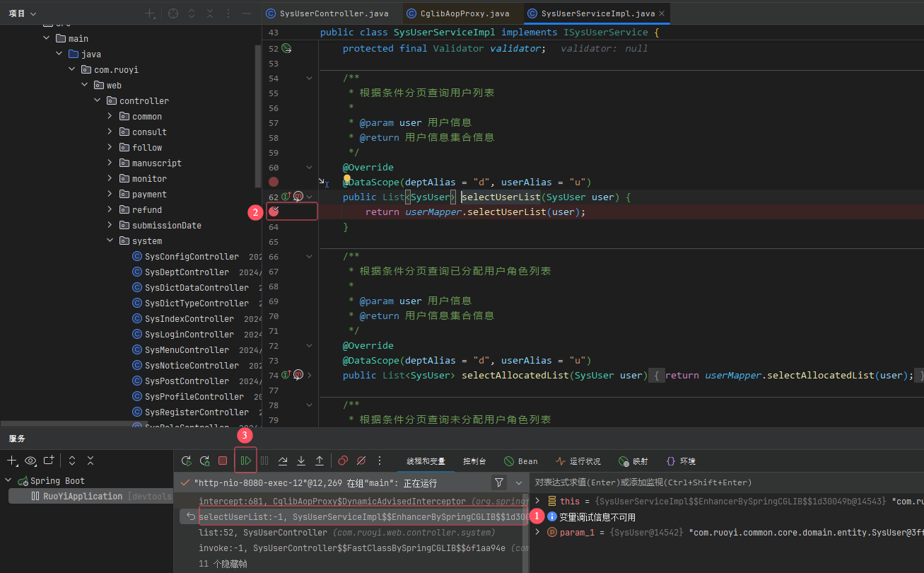924x573 pixels.
Task: Expand the common package
Action: coord(110,116)
